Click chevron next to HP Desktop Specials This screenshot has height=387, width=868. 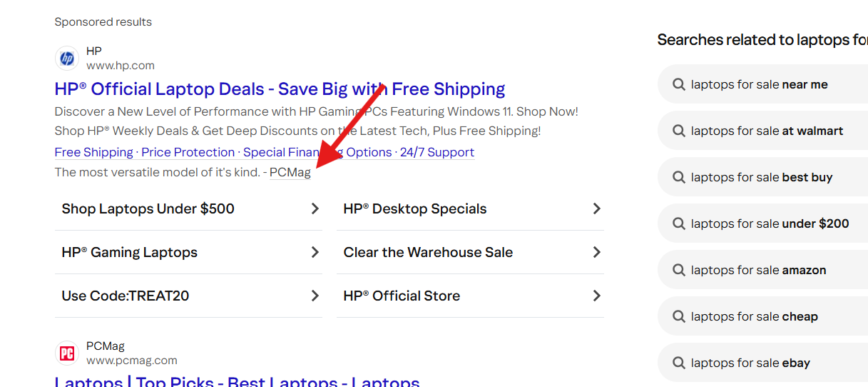click(597, 208)
